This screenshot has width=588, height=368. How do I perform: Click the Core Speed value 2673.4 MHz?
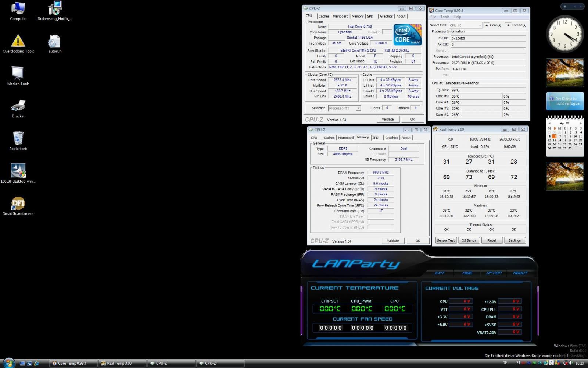point(342,80)
